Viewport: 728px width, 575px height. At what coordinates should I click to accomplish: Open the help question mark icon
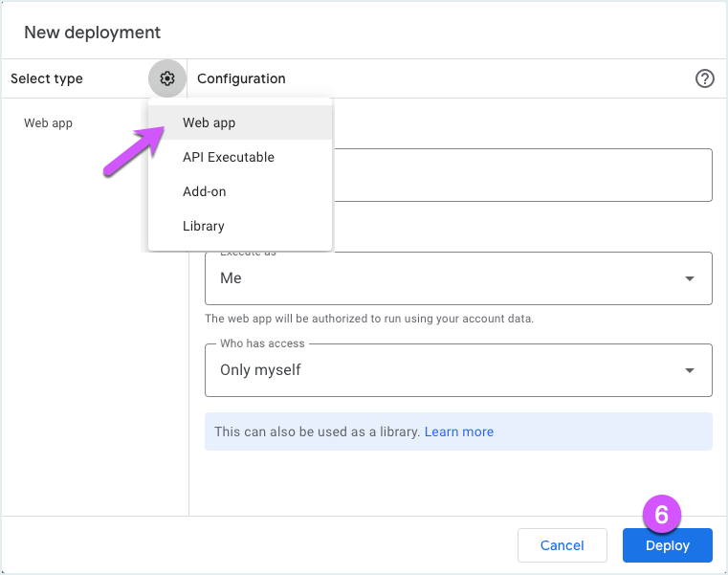(704, 78)
